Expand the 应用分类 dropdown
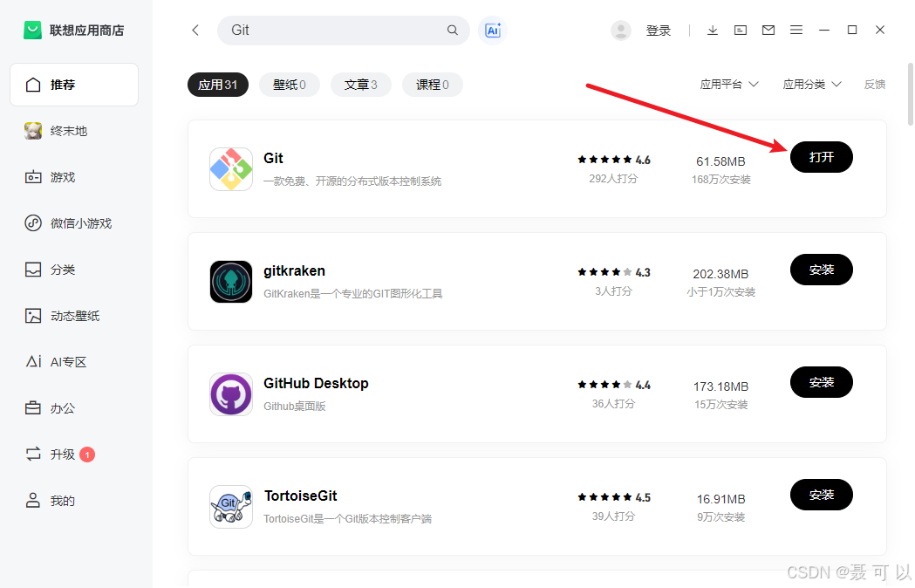 pyautogui.click(x=812, y=85)
